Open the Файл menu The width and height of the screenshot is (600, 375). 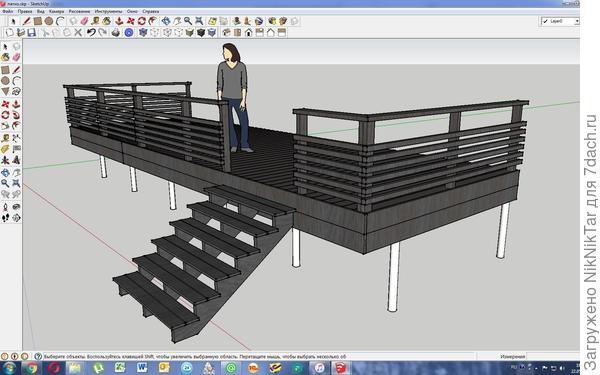8,11
